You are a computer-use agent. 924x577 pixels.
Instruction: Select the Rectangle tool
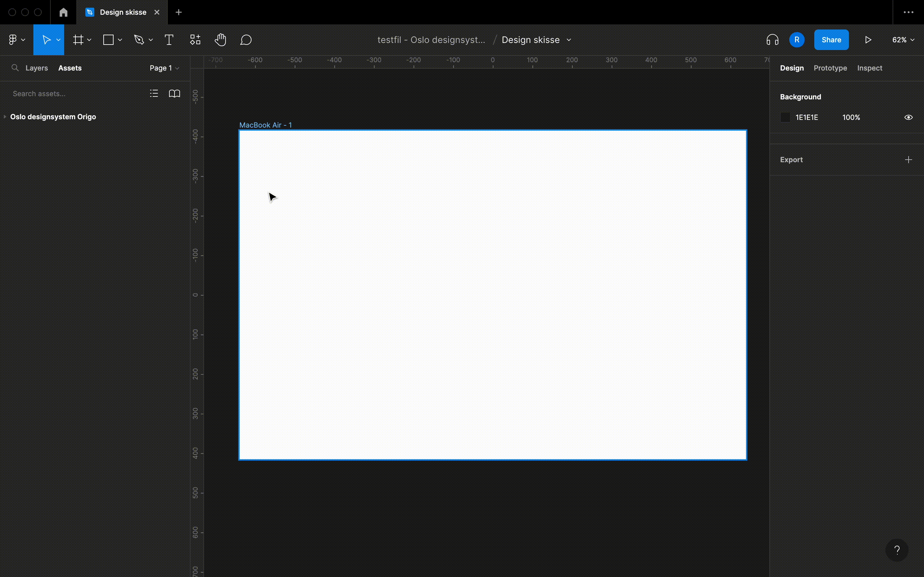(x=109, y=39)
